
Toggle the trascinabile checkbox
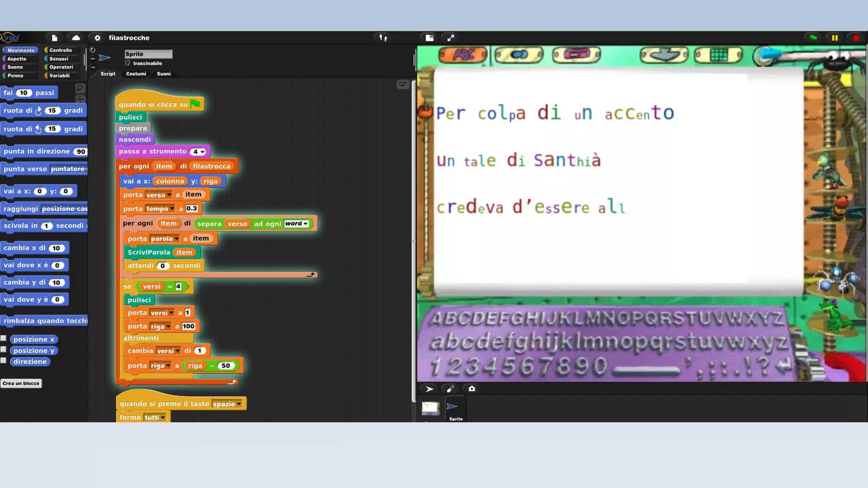tap(128, 64)
